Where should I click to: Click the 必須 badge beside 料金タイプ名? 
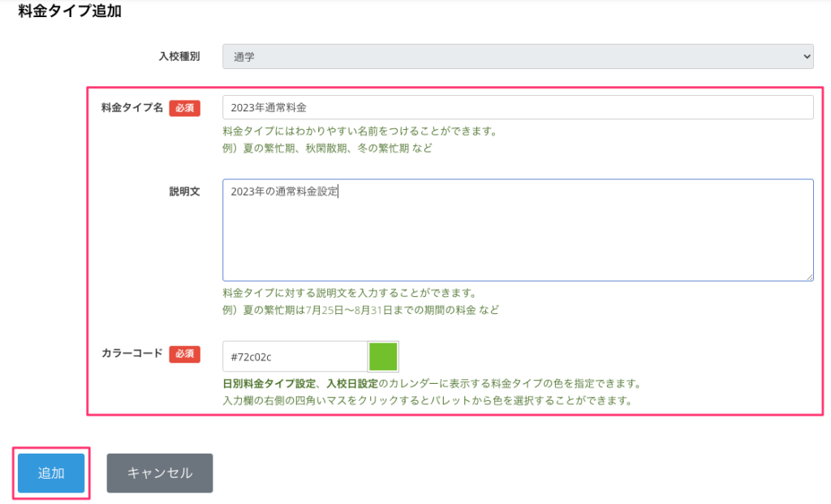pyautogui.click(x=184, y=108)
